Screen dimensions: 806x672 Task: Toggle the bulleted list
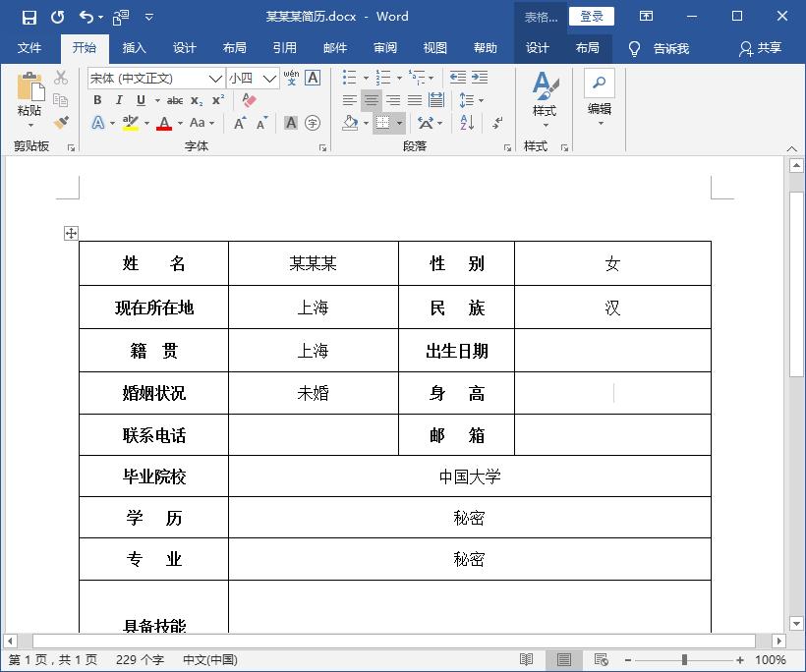[x=349, y=77]
